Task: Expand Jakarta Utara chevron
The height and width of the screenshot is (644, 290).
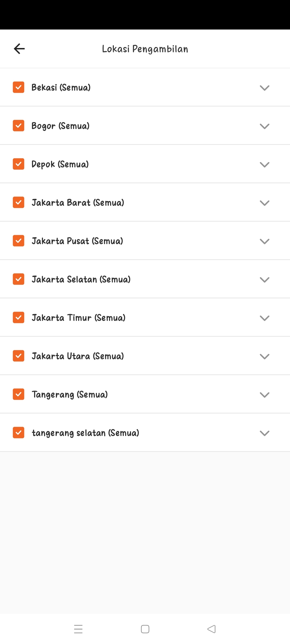Action: pos(264,356)
